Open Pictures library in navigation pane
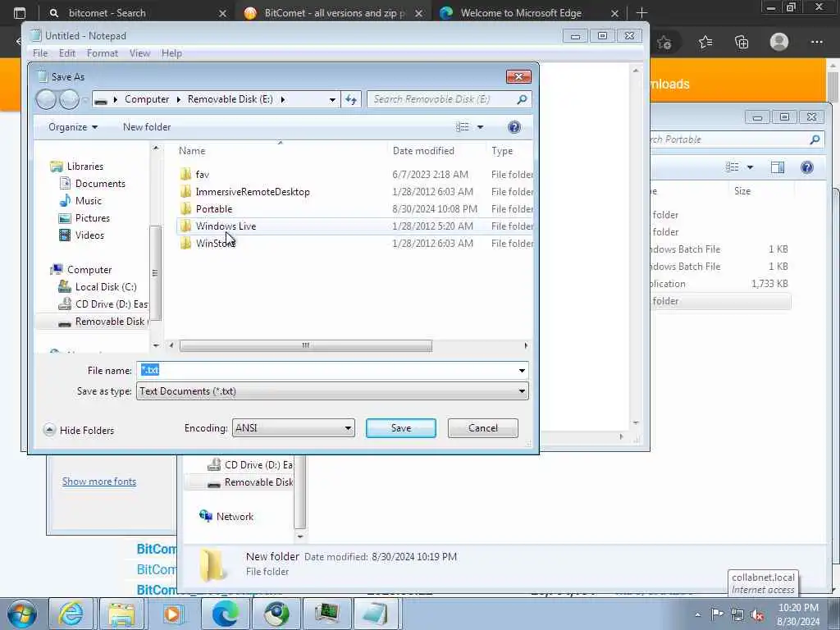 [92, 218]
